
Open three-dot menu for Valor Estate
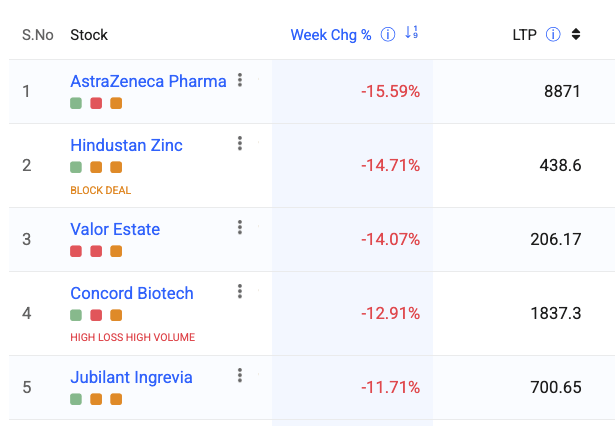(x=240, y=228)
